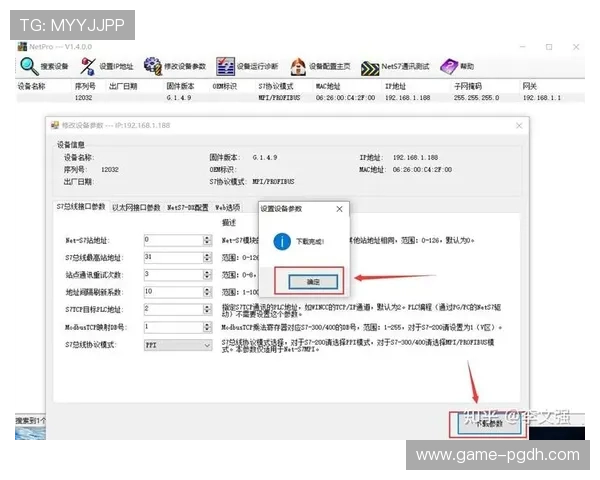The height and width of the screenshot is (480, 600).
Task: Click the 地址间隔刷新系数 spinner arrows
Action: pyautogui.click(x=207, y=292)
